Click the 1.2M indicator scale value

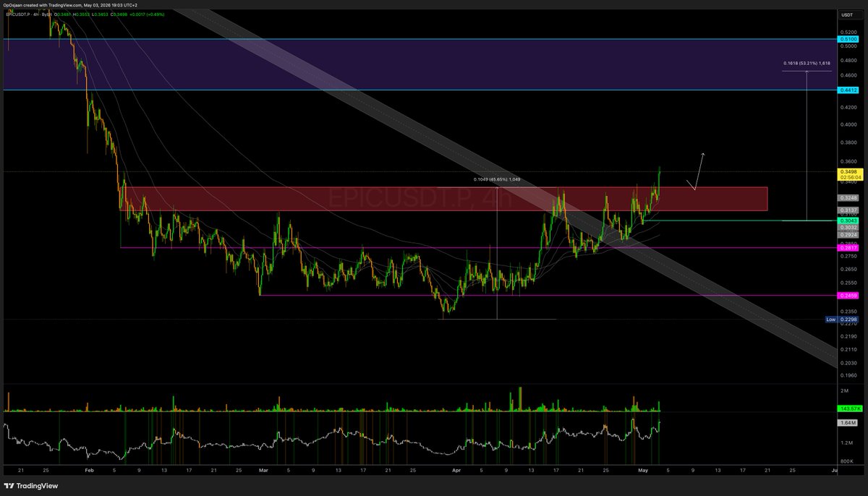[x=846, y=442]
